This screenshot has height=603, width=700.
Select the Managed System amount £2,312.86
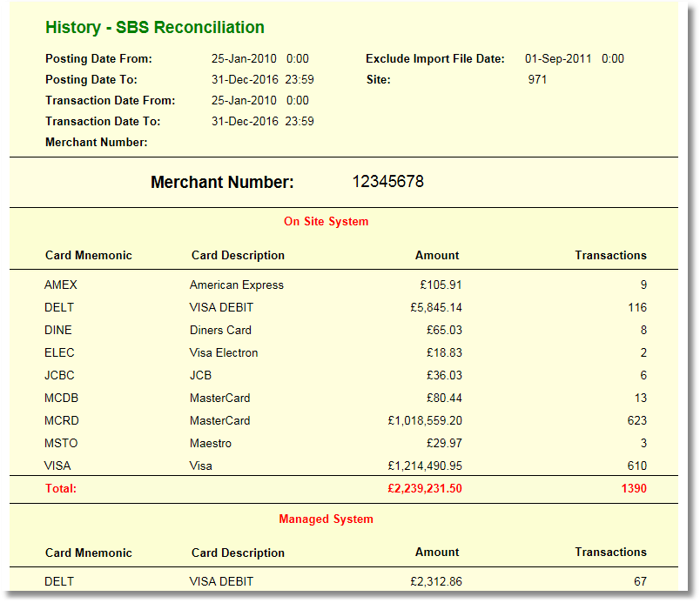point(436,581)
